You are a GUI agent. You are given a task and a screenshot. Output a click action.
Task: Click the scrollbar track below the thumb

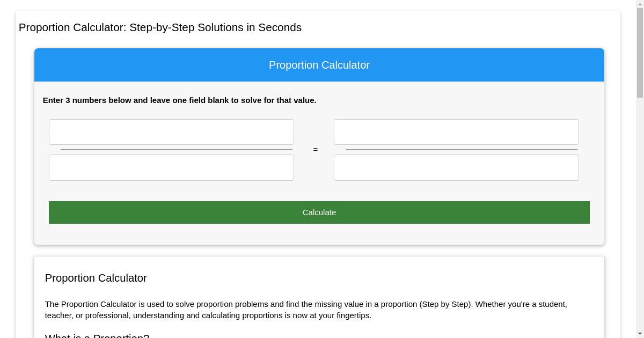click(639, 215)
